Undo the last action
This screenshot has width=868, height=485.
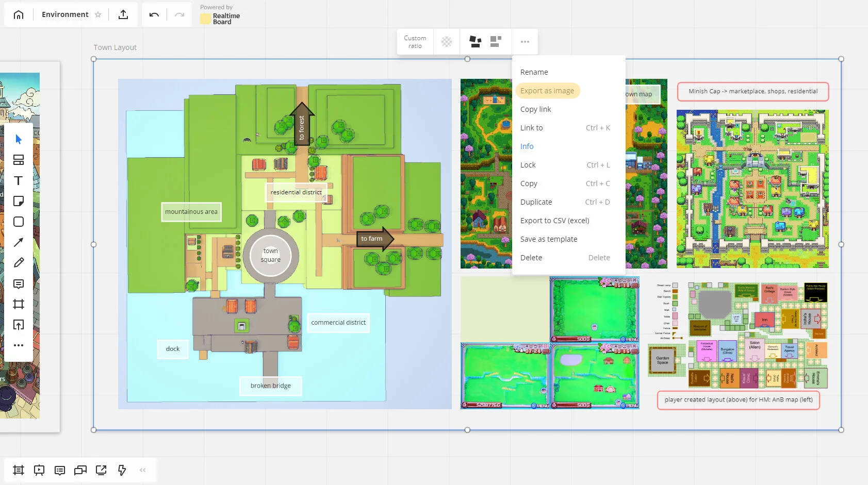pyautogui.click(x=154, y=14)
